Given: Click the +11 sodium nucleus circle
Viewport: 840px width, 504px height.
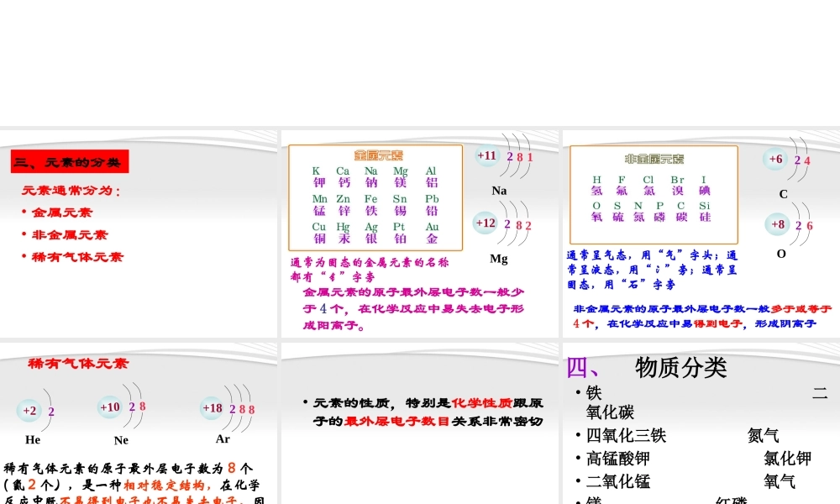Looking at the screenshot, I should coord(487,156).
